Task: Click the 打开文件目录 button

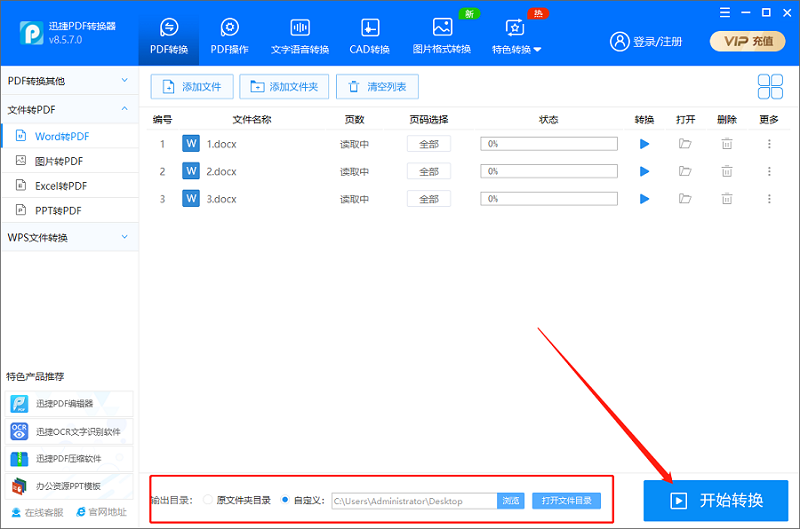Action: 566,501
